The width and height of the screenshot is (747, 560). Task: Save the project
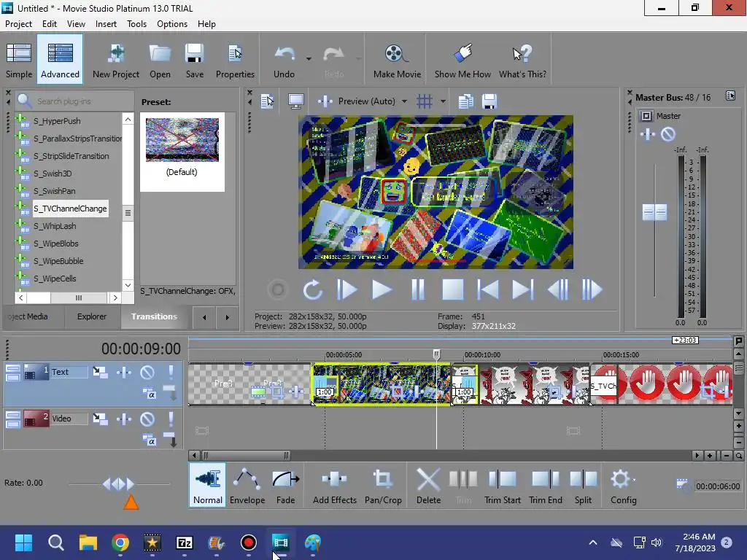pyautogui.click(x=194, y=60)
